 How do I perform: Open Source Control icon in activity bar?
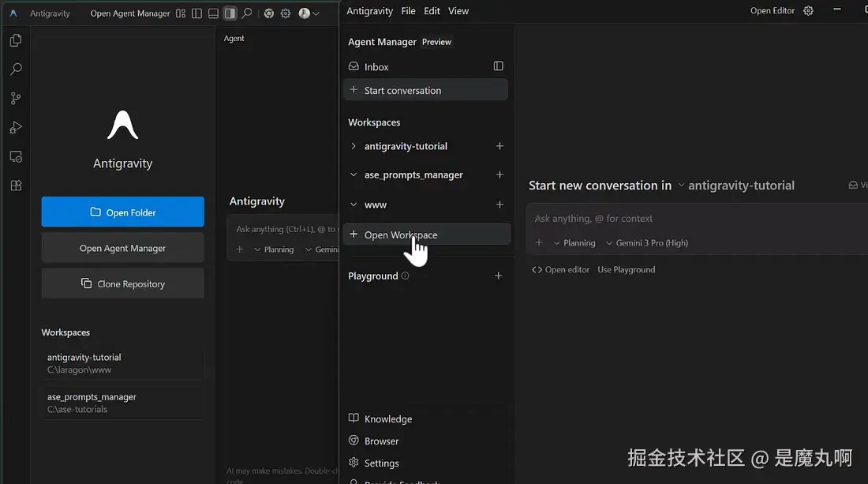(16, 98)
